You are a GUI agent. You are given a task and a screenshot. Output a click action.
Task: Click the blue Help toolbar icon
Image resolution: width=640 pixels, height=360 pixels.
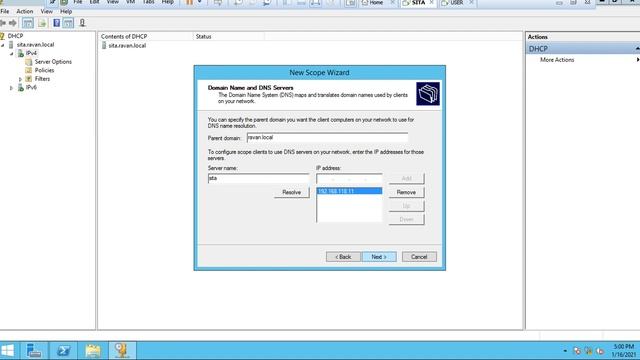[x=57, y=23]
